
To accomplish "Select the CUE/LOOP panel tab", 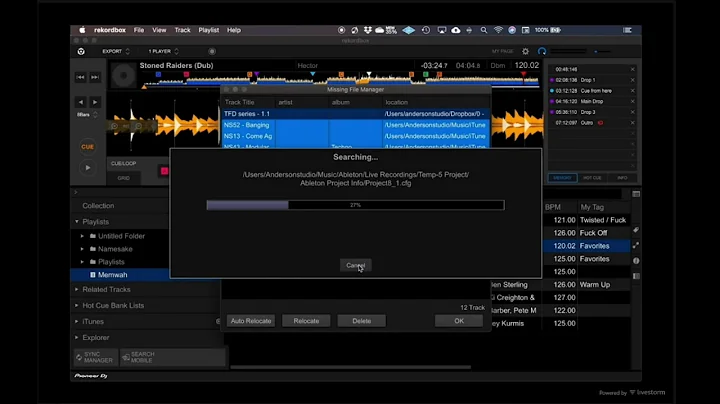I will coord(124,163).
